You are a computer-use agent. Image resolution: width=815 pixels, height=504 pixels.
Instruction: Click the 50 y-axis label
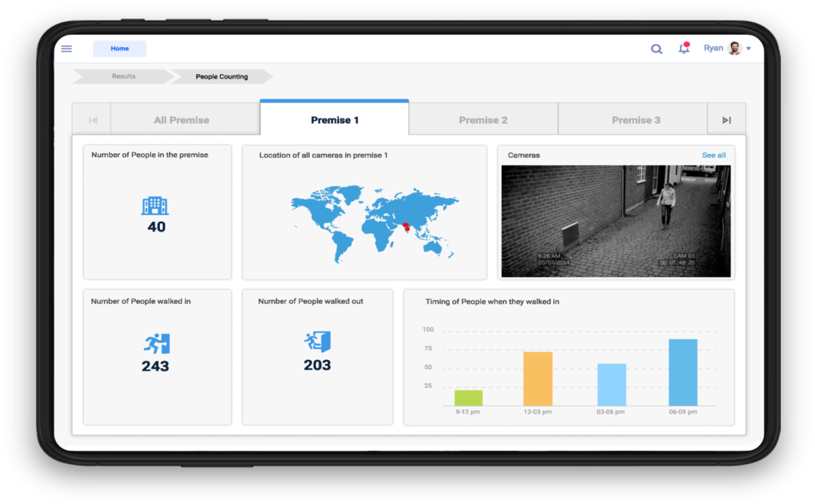tap(428, 367)
